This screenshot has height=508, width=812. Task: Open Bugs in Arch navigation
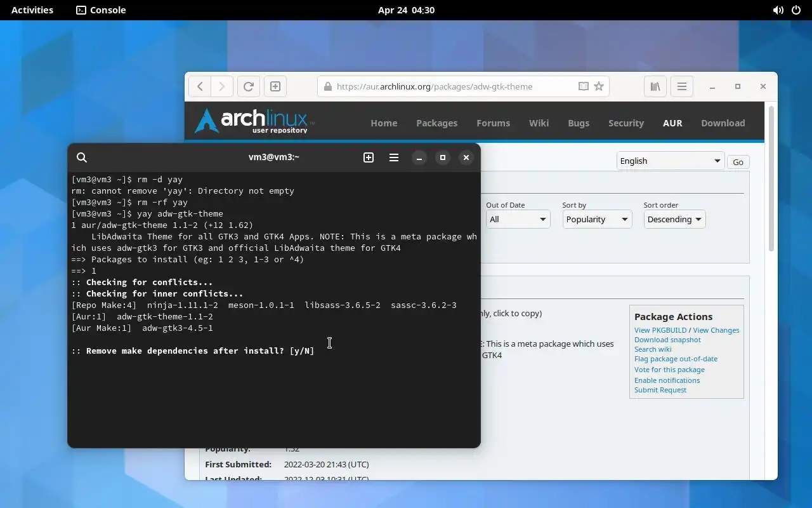pyautogui.click(x=579, y=123)
